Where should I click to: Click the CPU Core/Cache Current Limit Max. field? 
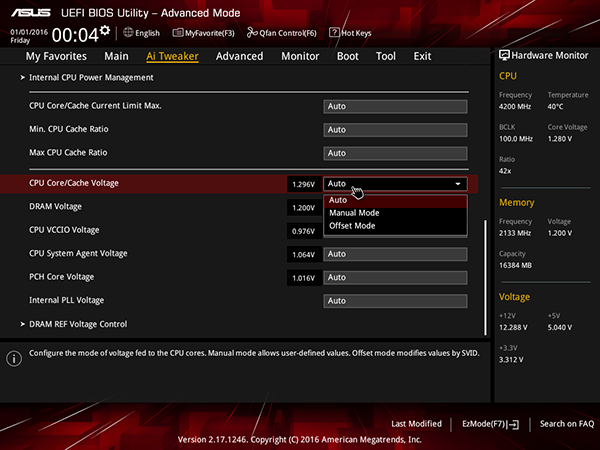click(395, 106)
